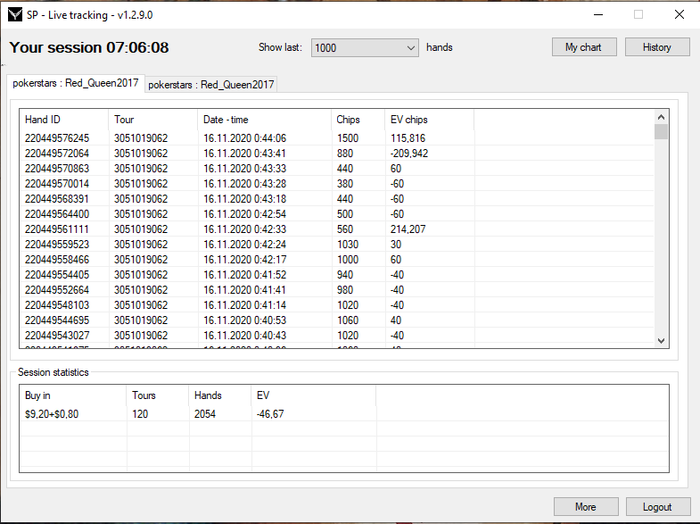Click the Chips value 1500

coord(348,138)
